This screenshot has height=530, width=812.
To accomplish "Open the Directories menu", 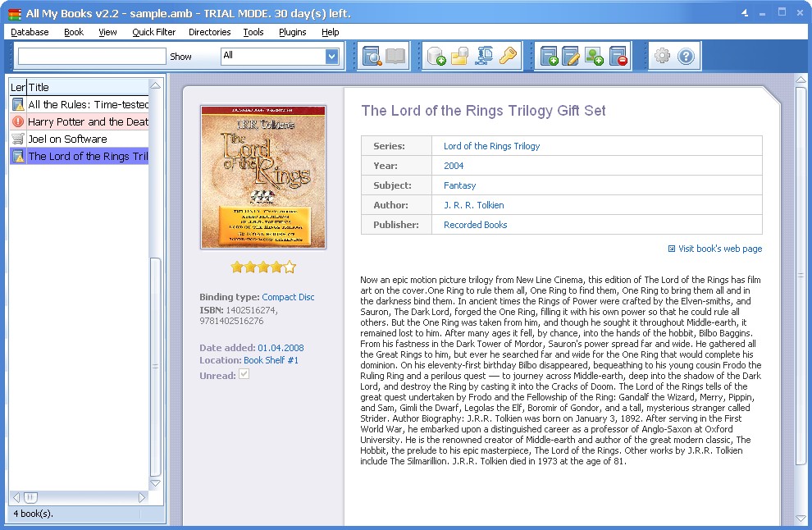I will point(210,32).
